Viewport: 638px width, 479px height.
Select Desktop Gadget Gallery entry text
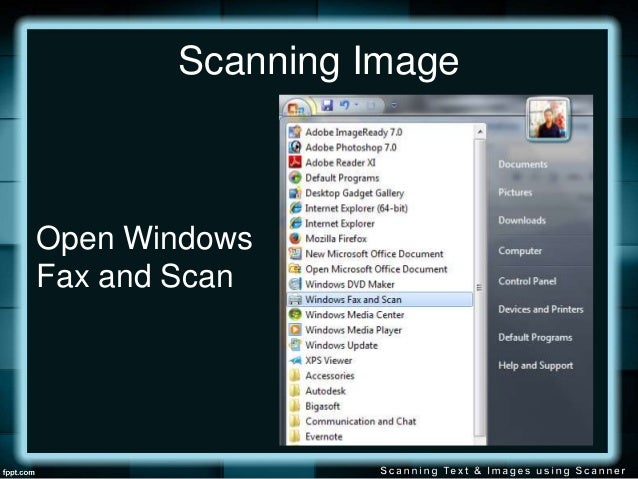[x=354, y=193]
